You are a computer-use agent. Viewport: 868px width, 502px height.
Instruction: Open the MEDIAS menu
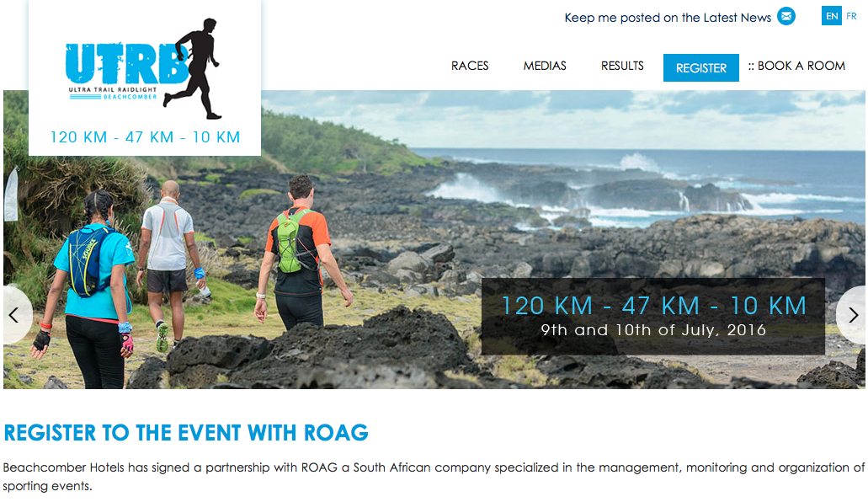[x=545, y=66]
